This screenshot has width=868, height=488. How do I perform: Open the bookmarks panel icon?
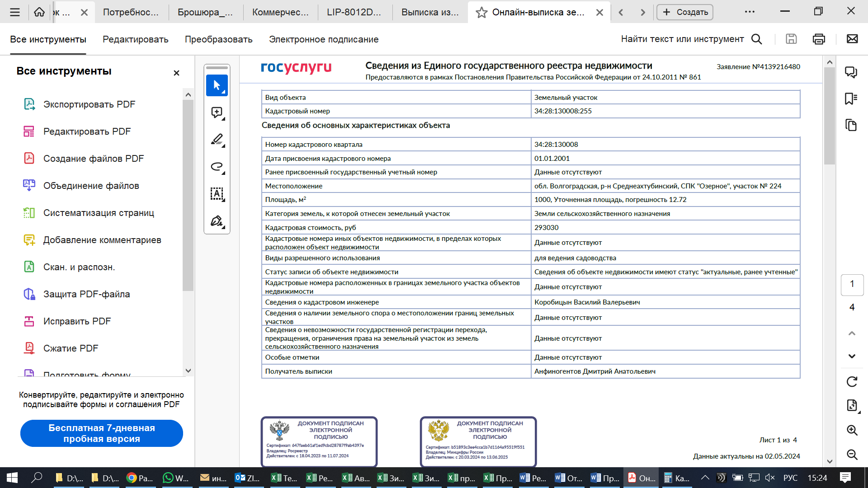point(851,99)
